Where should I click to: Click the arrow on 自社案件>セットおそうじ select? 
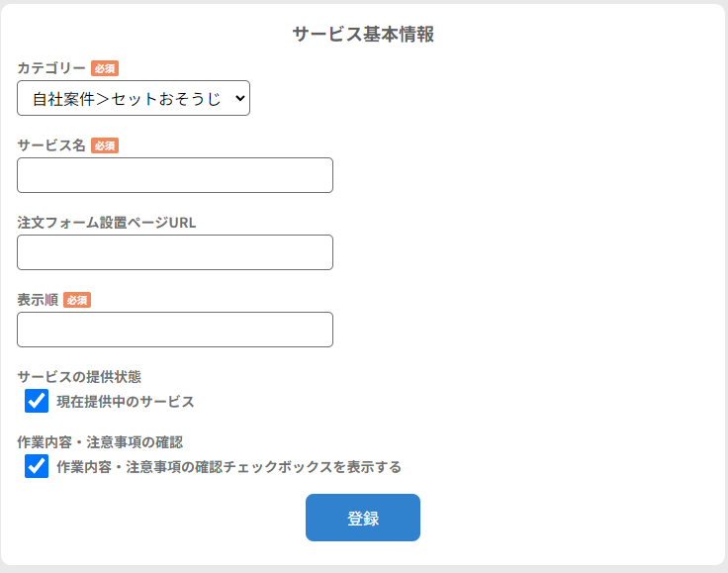[240, 98]
